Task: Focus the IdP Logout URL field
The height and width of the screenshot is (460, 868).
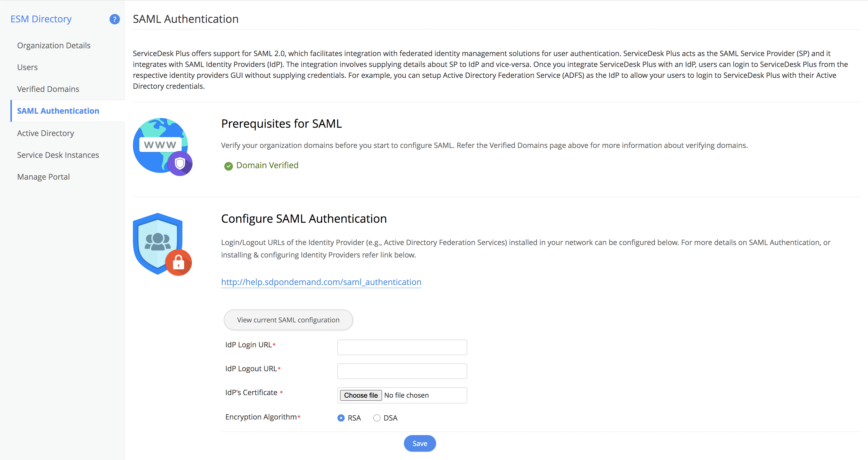Action: click(x=402, y=371)
